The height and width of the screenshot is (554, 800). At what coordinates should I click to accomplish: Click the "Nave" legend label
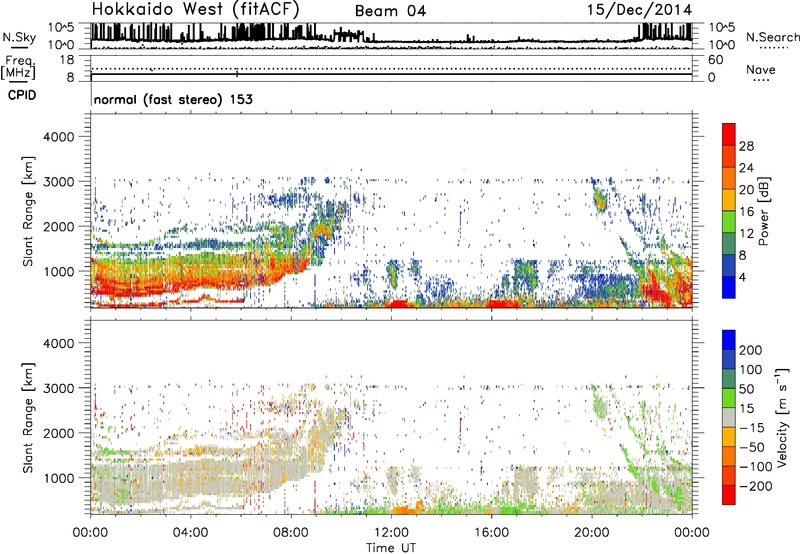coord(761,69)
